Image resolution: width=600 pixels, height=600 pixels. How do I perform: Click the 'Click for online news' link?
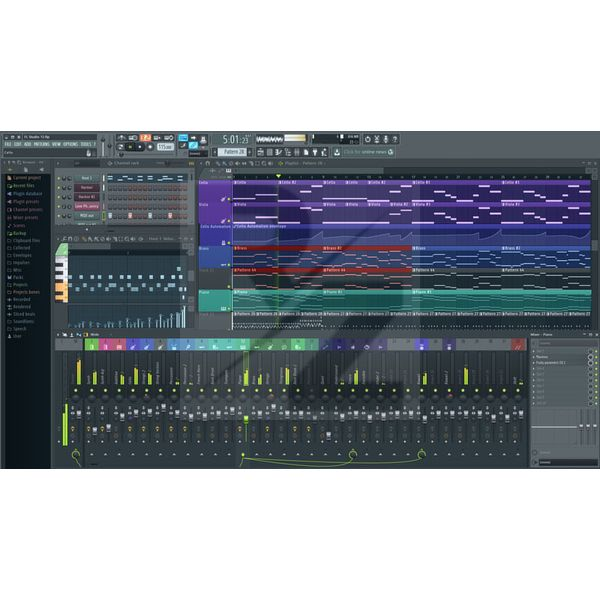click(x=365, y=152)
